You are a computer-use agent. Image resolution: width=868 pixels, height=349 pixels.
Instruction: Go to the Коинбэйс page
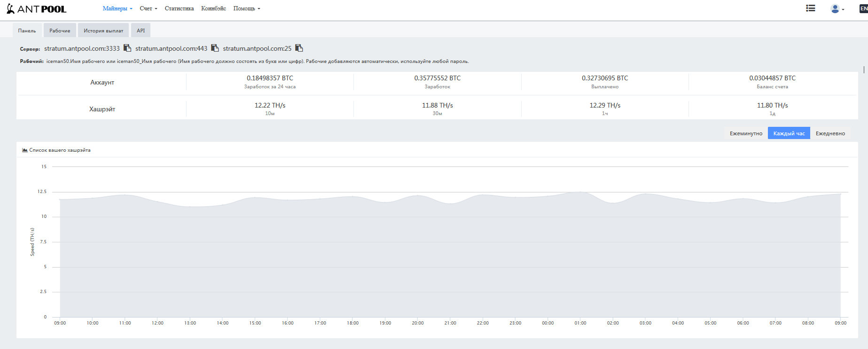coord(213,8)
